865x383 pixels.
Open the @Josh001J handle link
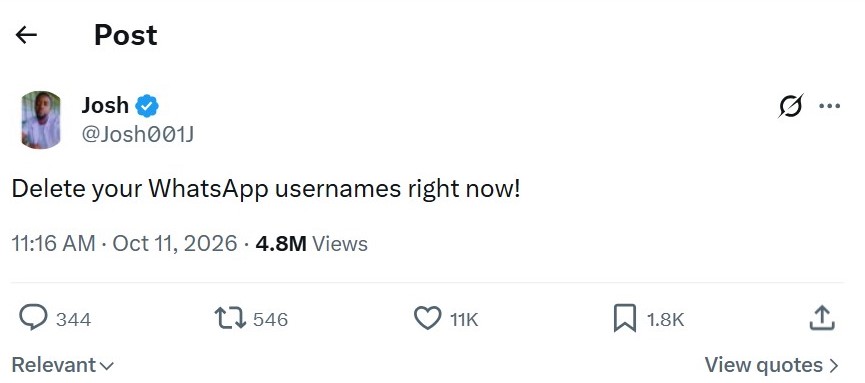pyautogui.click(x=137, y=134)
